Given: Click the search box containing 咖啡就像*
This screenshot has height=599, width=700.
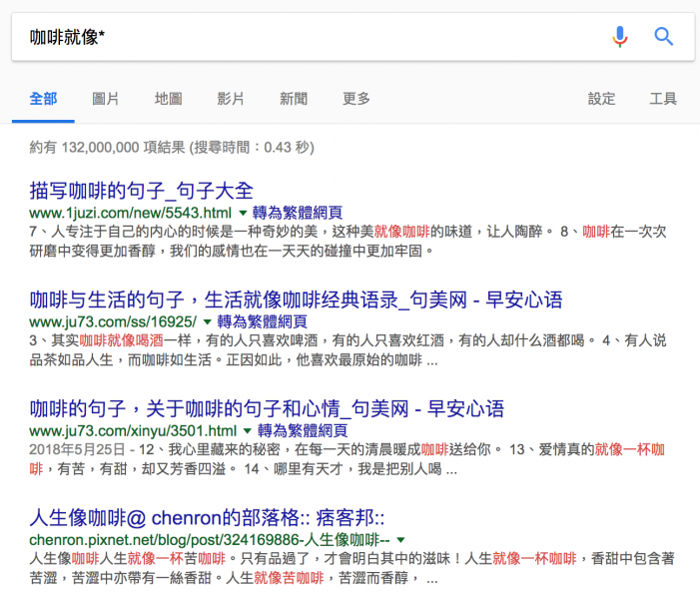Looking at the screenshot, I should pos(300,37).
